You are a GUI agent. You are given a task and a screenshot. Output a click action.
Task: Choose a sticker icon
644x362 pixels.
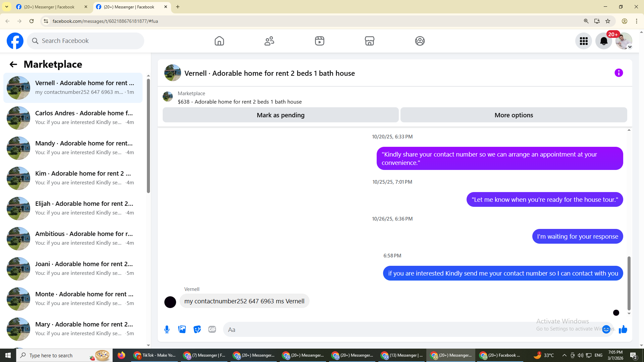197,329
